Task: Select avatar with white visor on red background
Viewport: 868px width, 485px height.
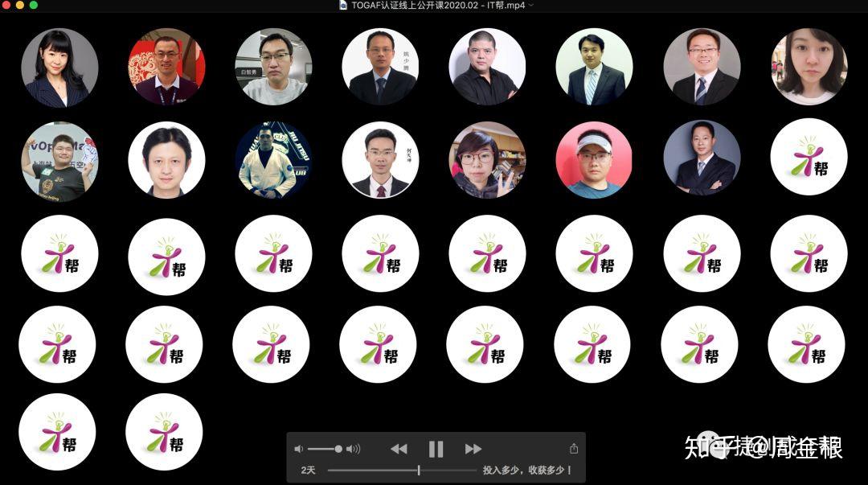Action: [593, 160]
